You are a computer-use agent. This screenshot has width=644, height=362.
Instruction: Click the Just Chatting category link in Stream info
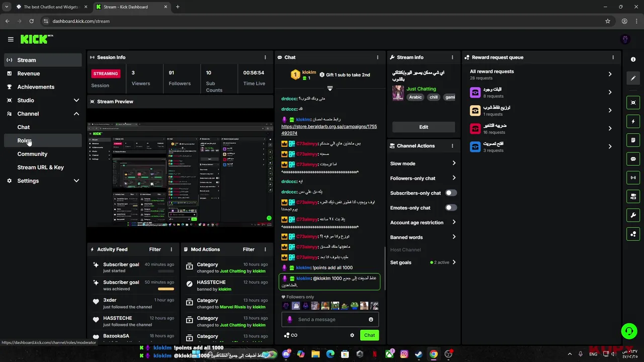point(421,89)
